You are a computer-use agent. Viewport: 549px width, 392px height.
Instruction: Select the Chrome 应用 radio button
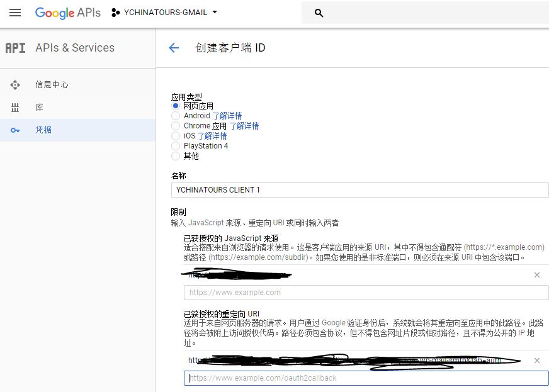[x=176, y=126]
